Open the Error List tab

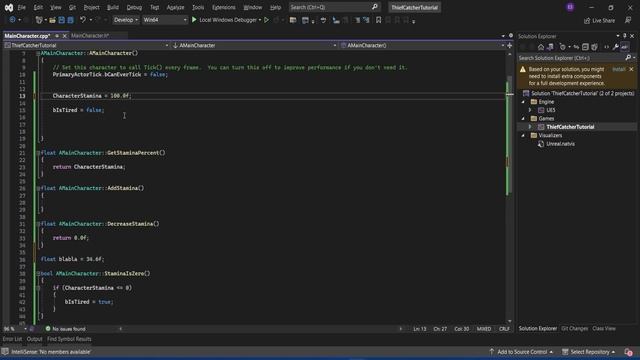12,339
